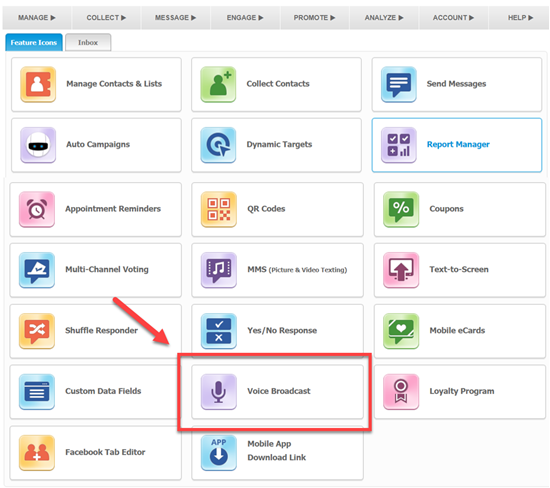
Task: Open the Loyalty Program ribbon icon
Action: coord(401,392)
